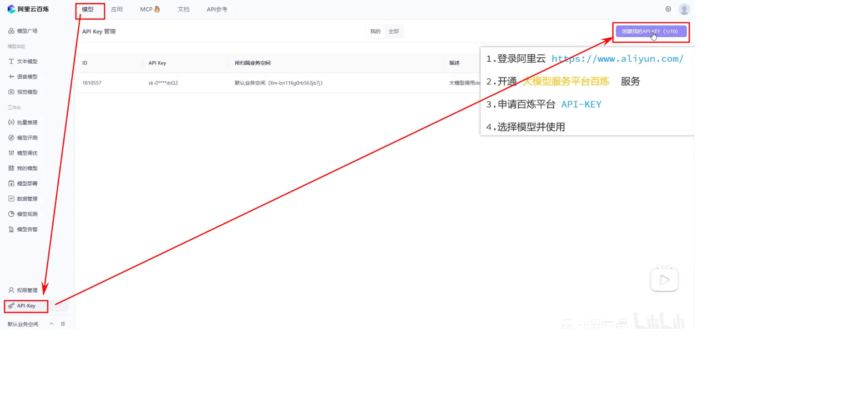This screenshot has height=411, width=868.
Task: Click the bilibili play button overlay
Action: 664,280
